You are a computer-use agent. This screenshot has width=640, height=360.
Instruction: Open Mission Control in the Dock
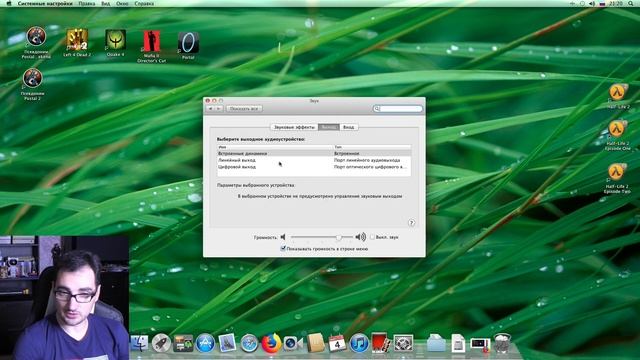coord(183,343)
